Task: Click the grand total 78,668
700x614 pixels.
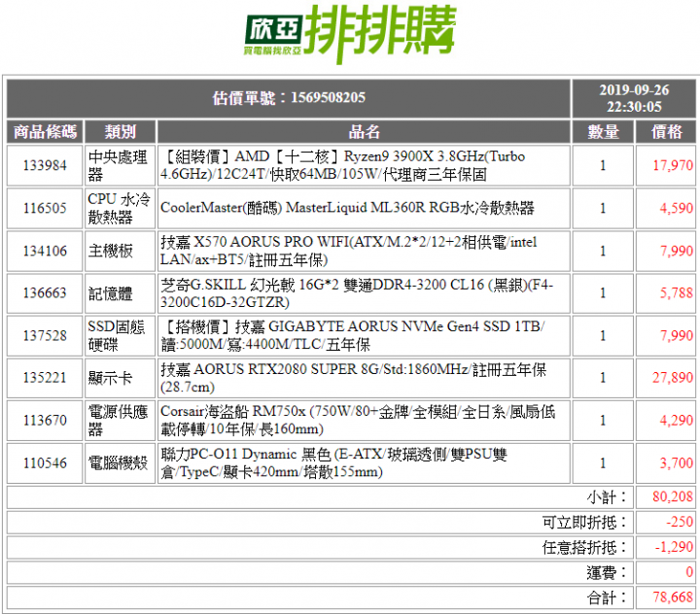Action: point(673,597)
